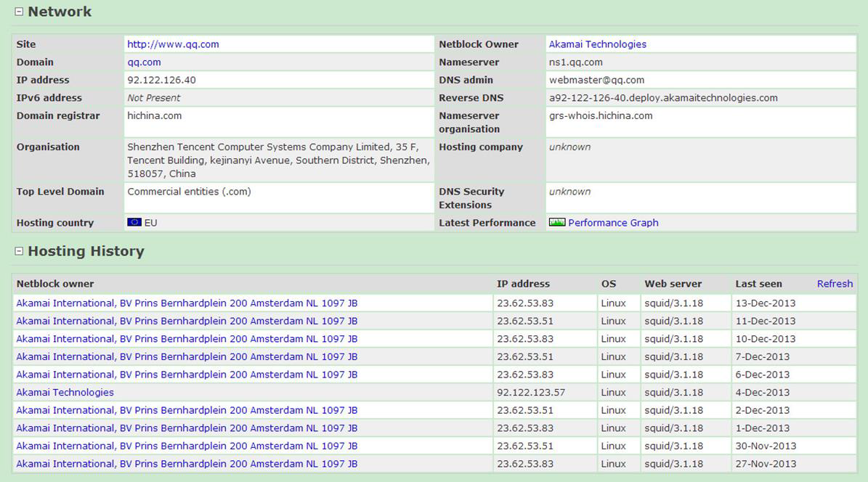
Task: Click the 'Hosting country' field label
Action: point(54,223)
